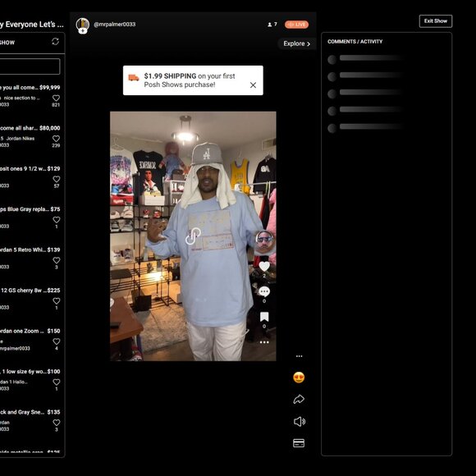Exit the live show
The width and height of the screenshot is (476, 476).
[436, 21]
